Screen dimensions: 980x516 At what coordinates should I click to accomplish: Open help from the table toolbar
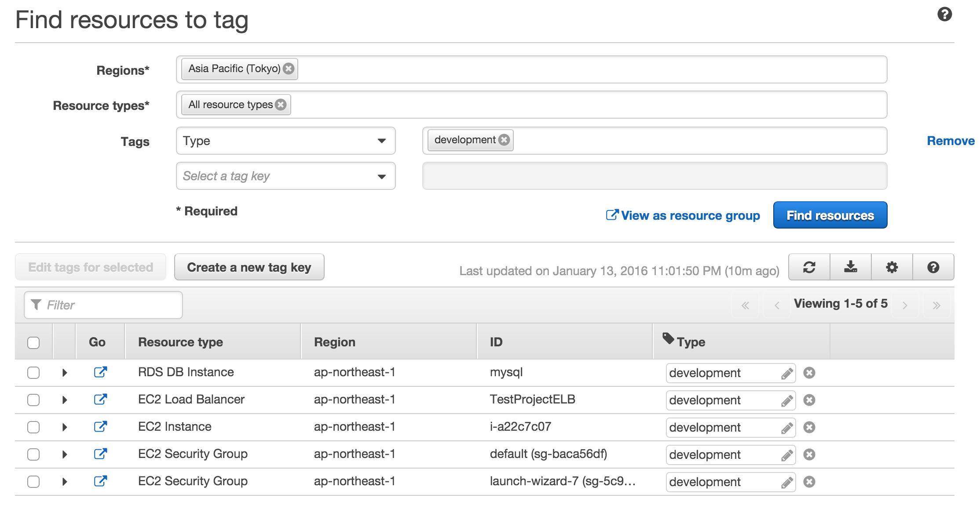pyautogui.click(x=934, y=267)
